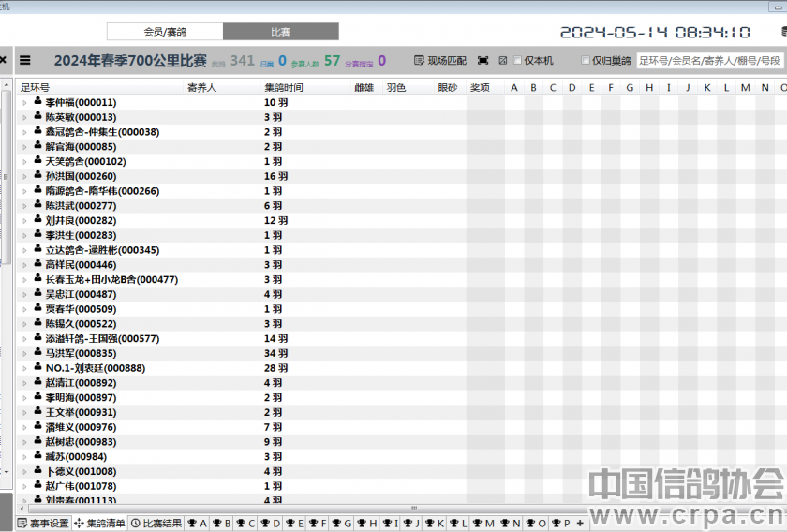Click the member icon of 陈锡久(000522)
Screen dimensions: 787x532
coord(37,323)
